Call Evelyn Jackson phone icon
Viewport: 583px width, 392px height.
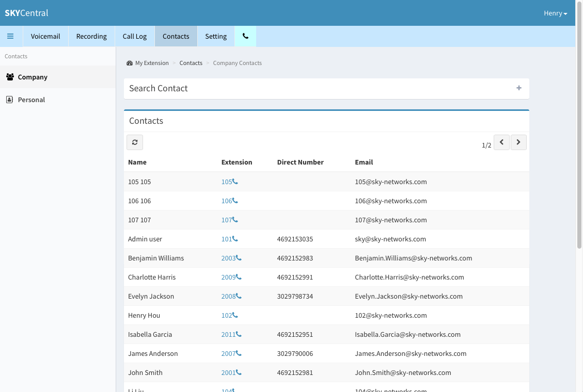239,296
